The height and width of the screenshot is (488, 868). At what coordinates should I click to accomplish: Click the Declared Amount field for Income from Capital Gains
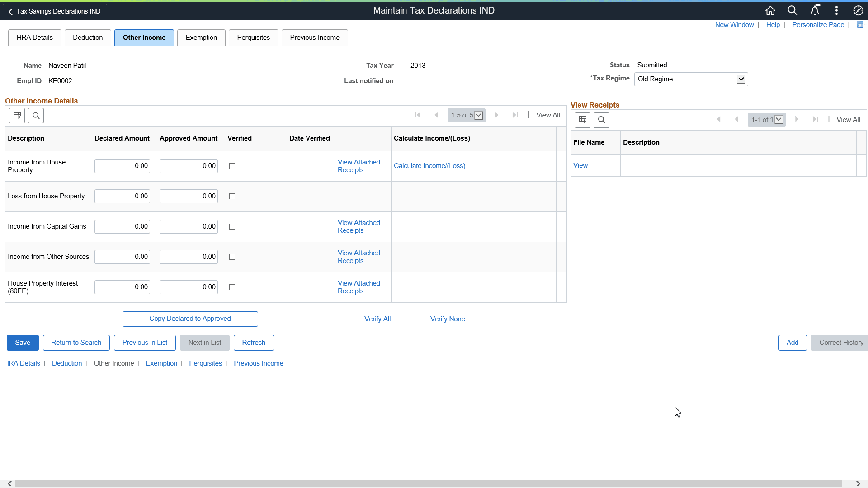[122, 226]
